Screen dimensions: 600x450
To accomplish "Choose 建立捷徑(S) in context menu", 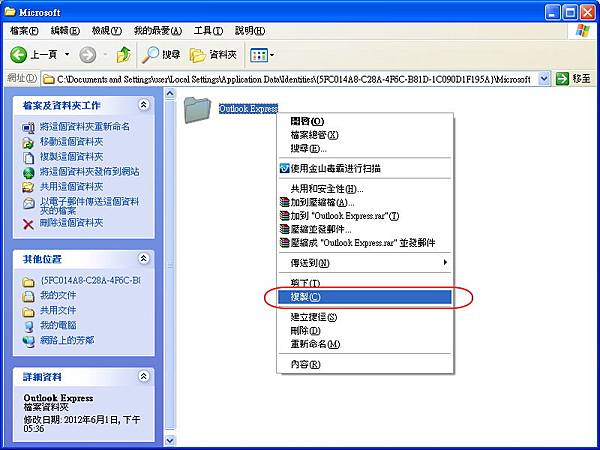I will [x=365, y=317].
